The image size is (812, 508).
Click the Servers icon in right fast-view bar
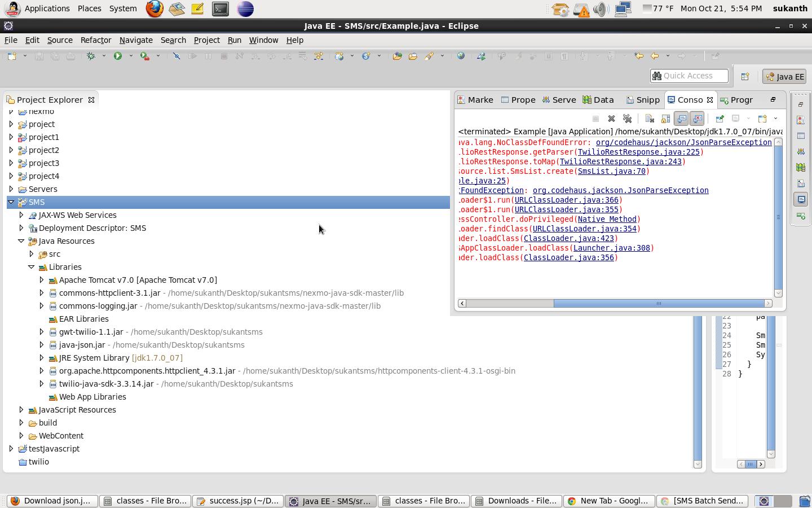pos(801,152)
